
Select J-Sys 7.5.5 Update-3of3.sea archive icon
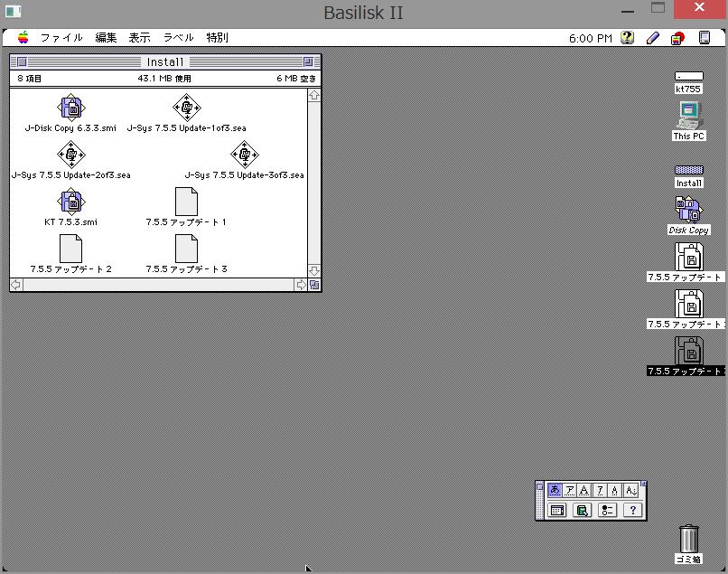(x=244, y=155)
